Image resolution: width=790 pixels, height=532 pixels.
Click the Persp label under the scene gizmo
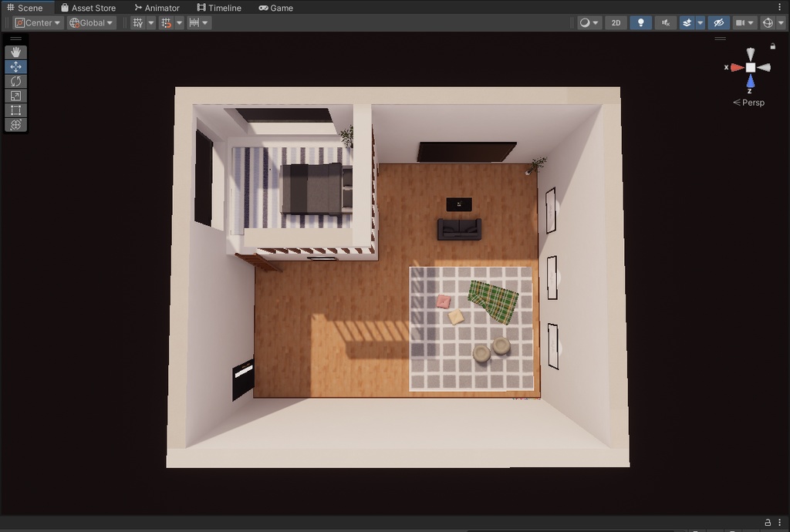(x=749, y=102)
